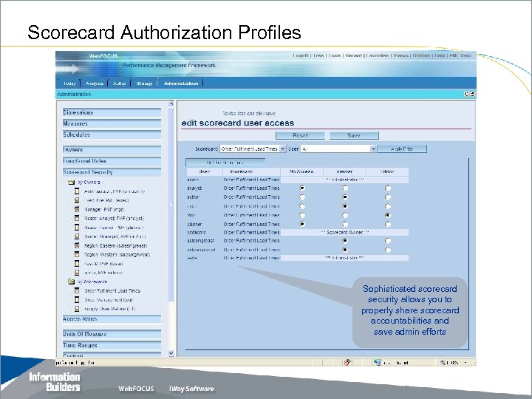Click icon beside Region: Eastern (salesmgreast)

point(77,245)
